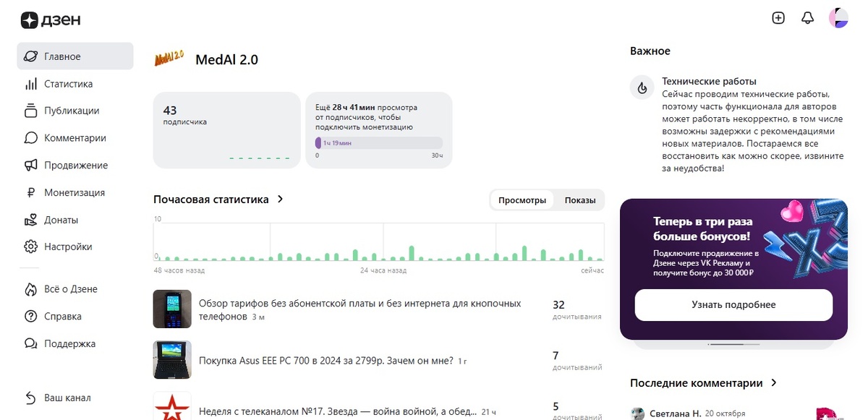
Task: Open article Обзор тарифов без абонентской платы
Action: pos(359,310)
